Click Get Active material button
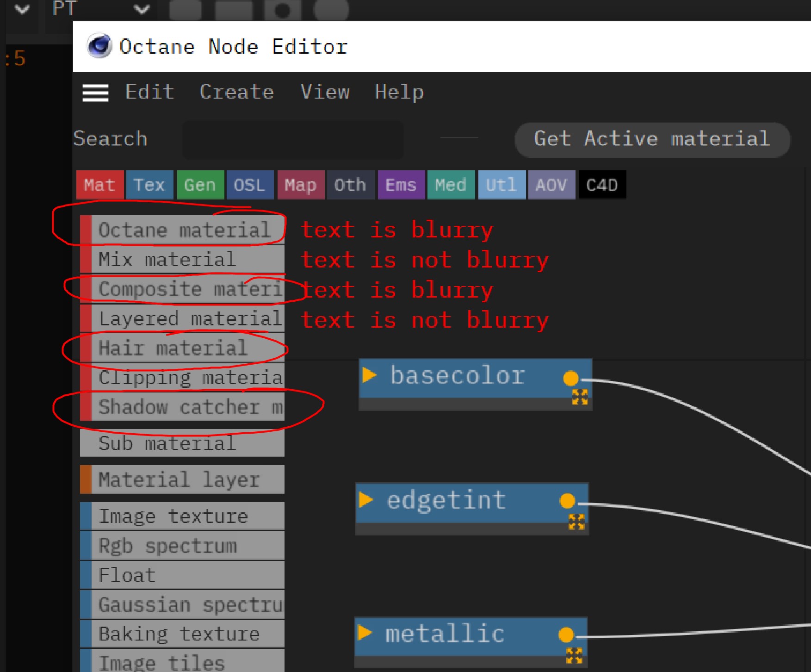The width and height of the screenshot is (811, 672). [x=652, y=139]
